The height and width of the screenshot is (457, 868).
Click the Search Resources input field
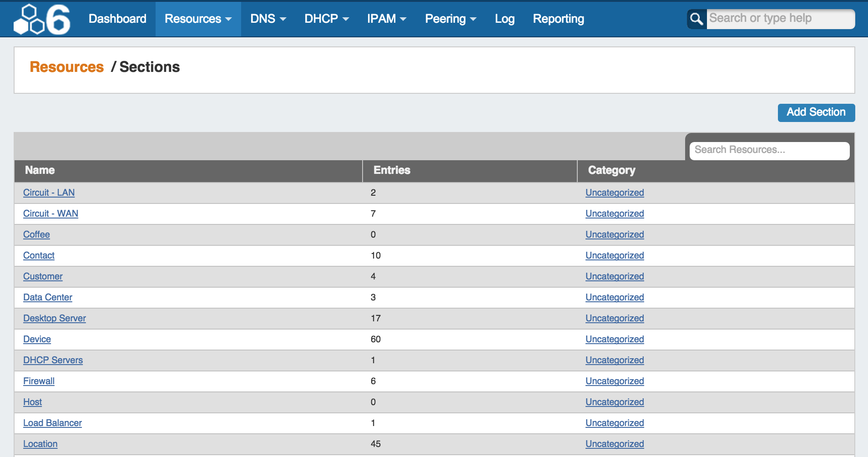pos(769,150)
